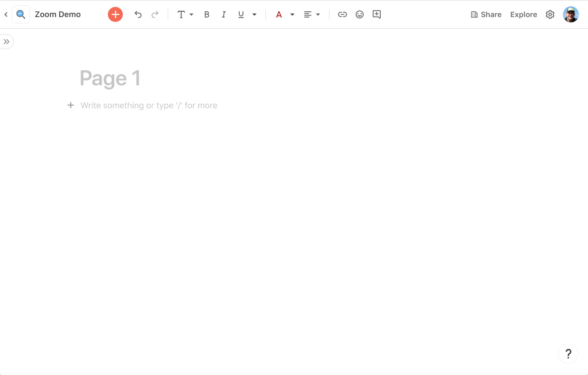This screenshot has width=588, height=375.
Task: Open the emoji picker
Action: (x=359, y=14)
